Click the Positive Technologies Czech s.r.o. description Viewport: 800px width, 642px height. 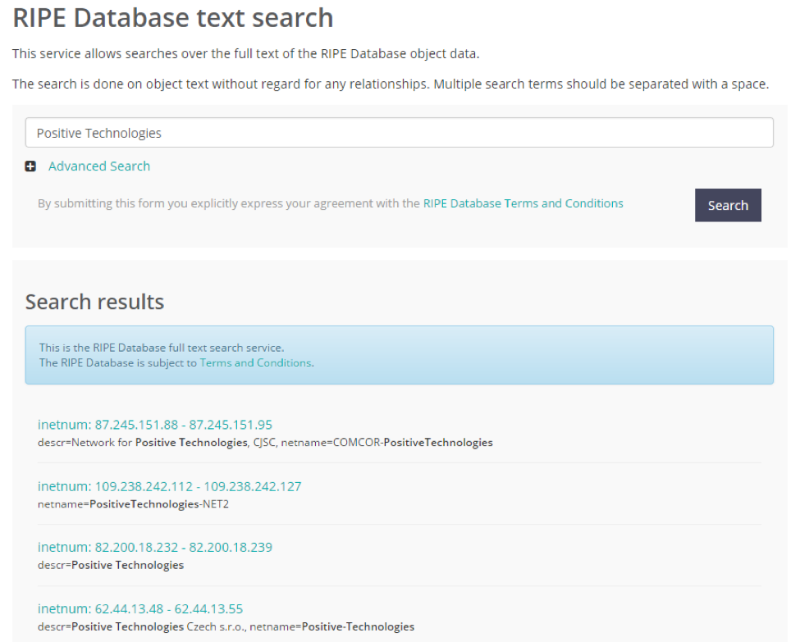tap(226, 627)
